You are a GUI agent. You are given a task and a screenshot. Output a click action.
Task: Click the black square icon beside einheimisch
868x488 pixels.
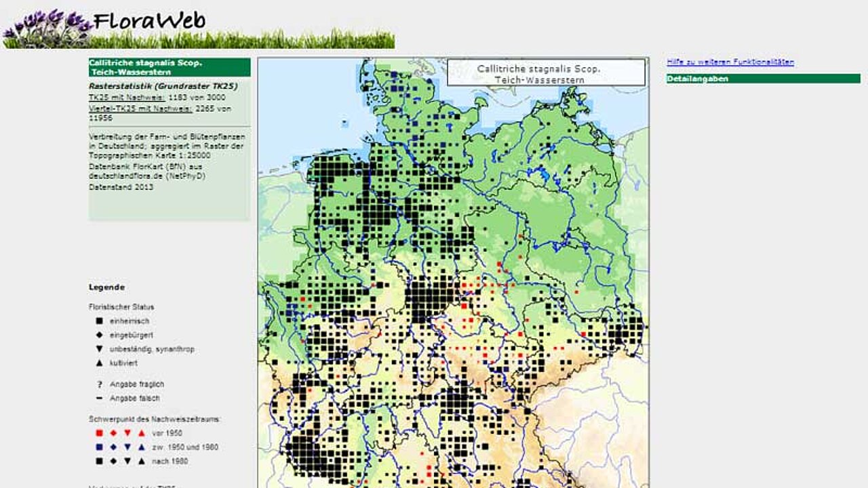tap(99, 321)
